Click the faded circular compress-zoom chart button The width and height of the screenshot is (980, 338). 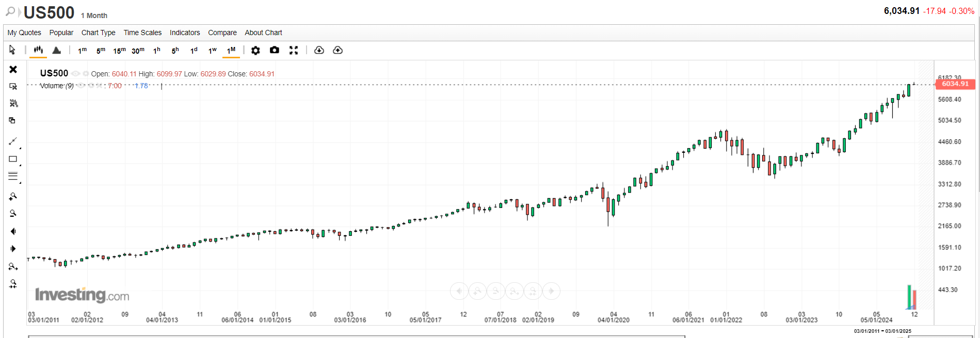533,291
